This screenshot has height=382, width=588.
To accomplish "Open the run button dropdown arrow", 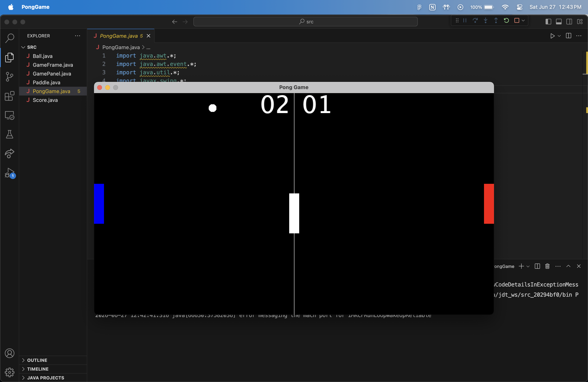I will [x=559, y=36].
